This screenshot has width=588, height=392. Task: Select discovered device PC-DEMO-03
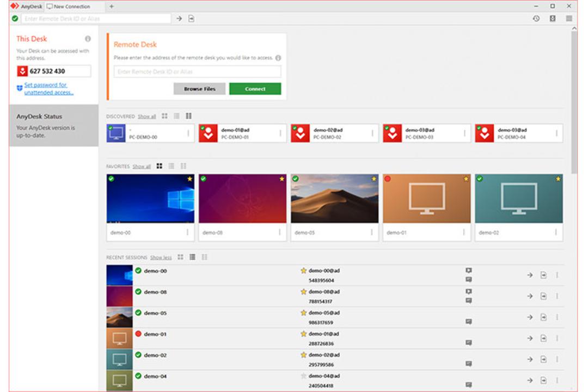pos(427,133)
